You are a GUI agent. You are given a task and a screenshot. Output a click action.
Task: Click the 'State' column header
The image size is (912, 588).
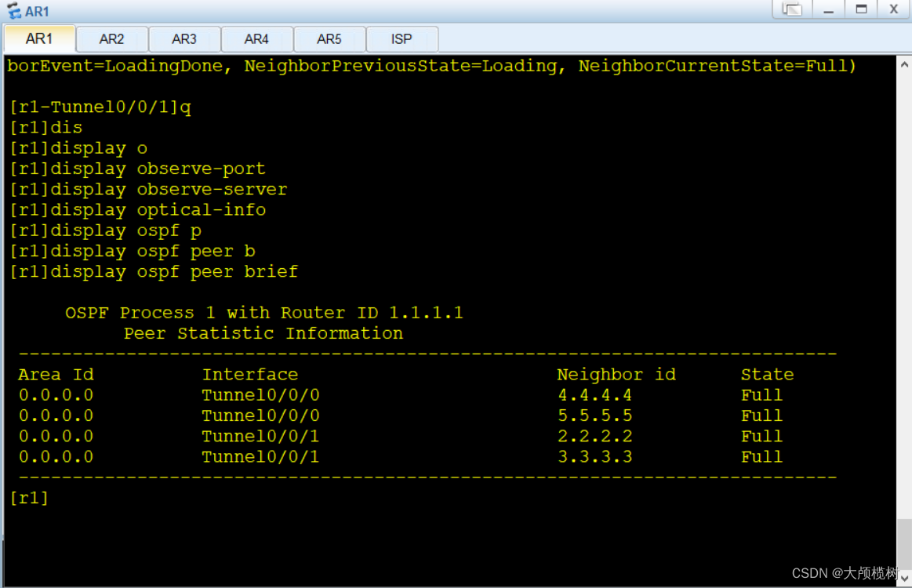coord(767,375)
